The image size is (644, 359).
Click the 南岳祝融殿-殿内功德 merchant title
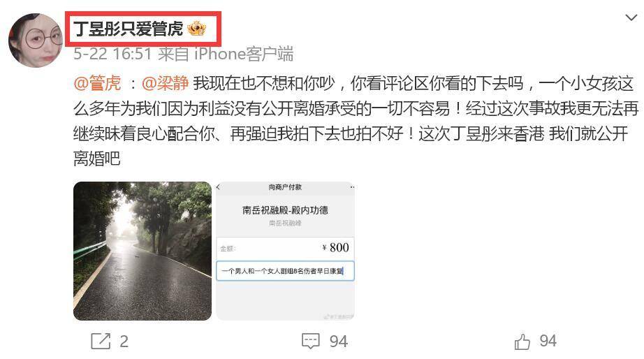[x=285, y=210]
